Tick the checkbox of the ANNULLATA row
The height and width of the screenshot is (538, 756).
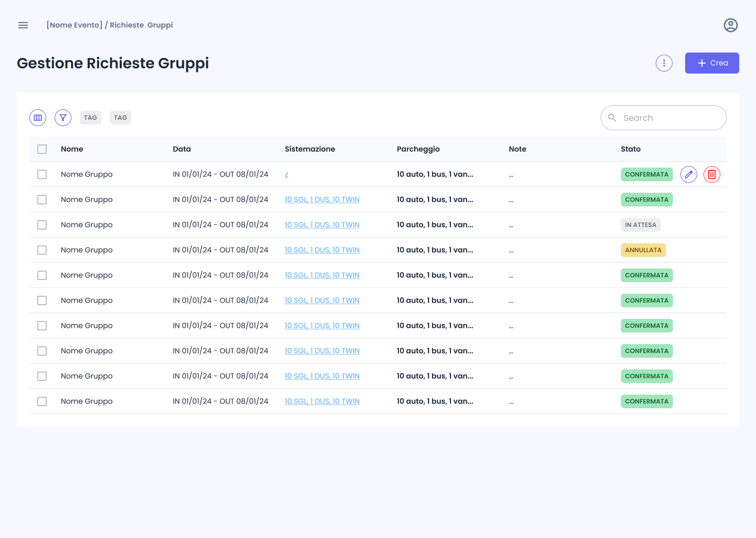(x=42, y=250)
